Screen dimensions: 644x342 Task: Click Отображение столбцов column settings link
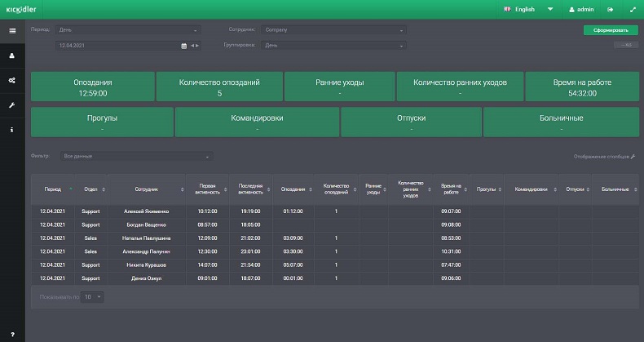pos(604,156)
